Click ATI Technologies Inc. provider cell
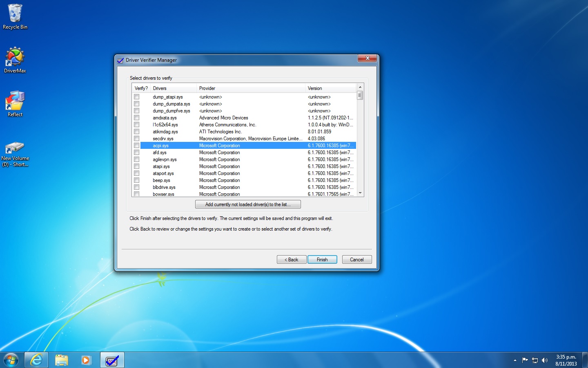The height and width of the screenshot is (368, 588). (220, 132)
